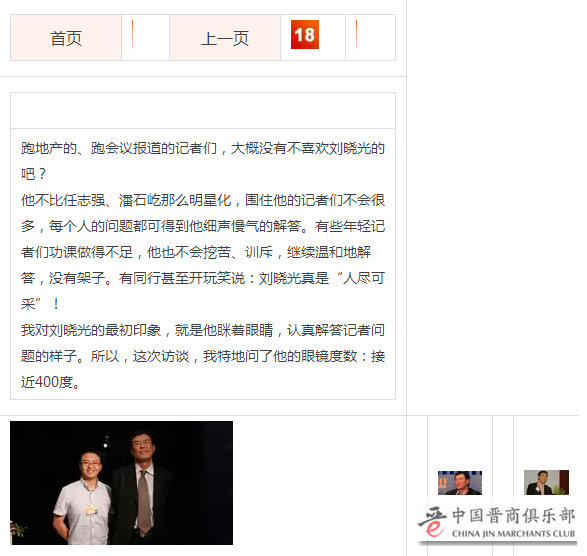The height and width of the screenshot is (556, 587).
Task: Open the thumbnail of man gesturing beside plant
Action: coord(546,483)
